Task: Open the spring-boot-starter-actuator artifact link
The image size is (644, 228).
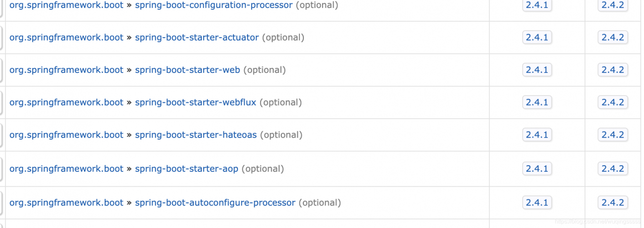Action: coord(197,37)
